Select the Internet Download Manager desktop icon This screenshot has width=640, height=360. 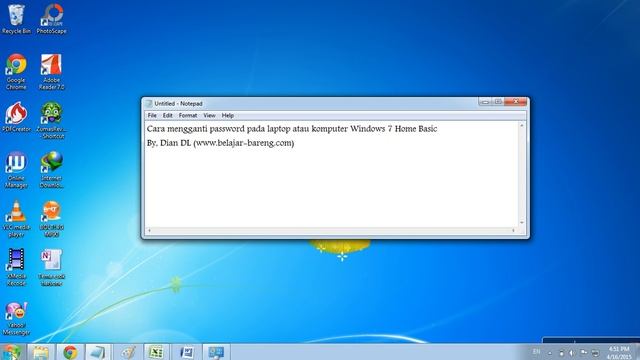(x=51, y=169)
